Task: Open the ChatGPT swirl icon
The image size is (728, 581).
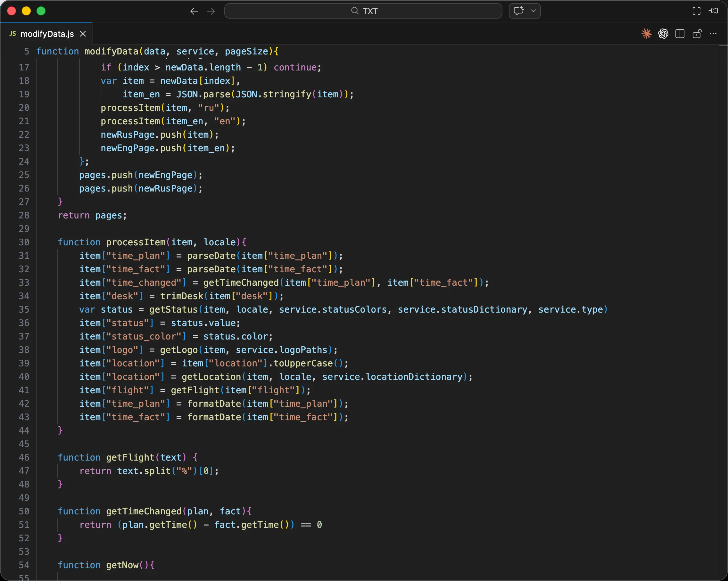Action: [x=663, y=34]
